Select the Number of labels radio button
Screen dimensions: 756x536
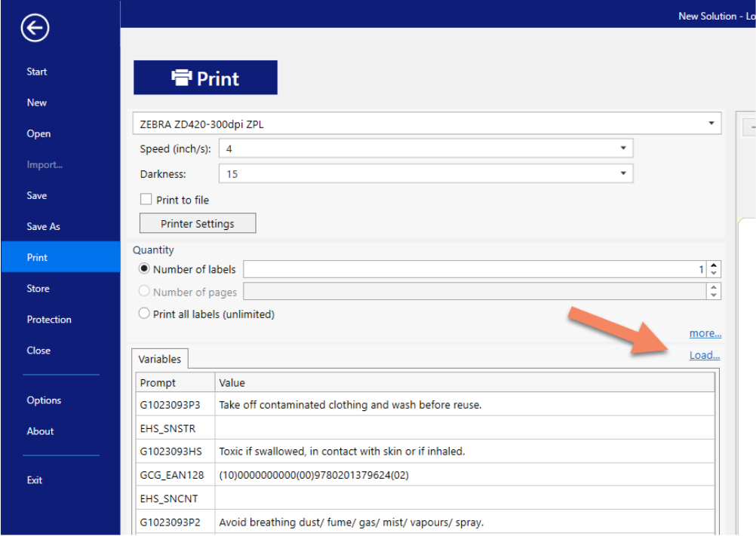coord(143,269)
